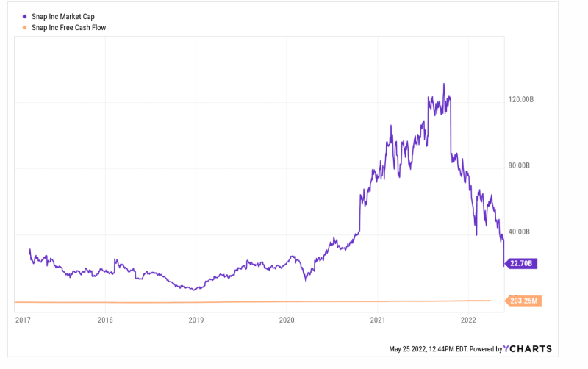Click the orange 203.25M value tag
Screen dimensions: 588x369
click(x=523, y=301)
